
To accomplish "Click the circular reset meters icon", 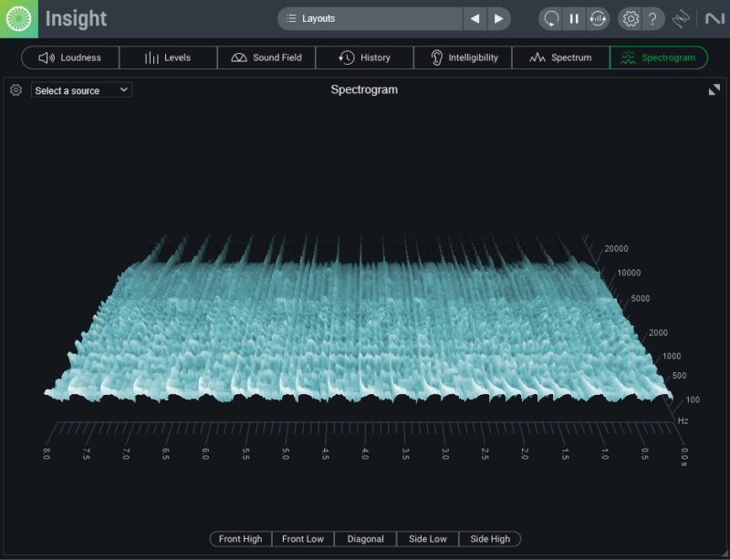I will click(551, 18).
